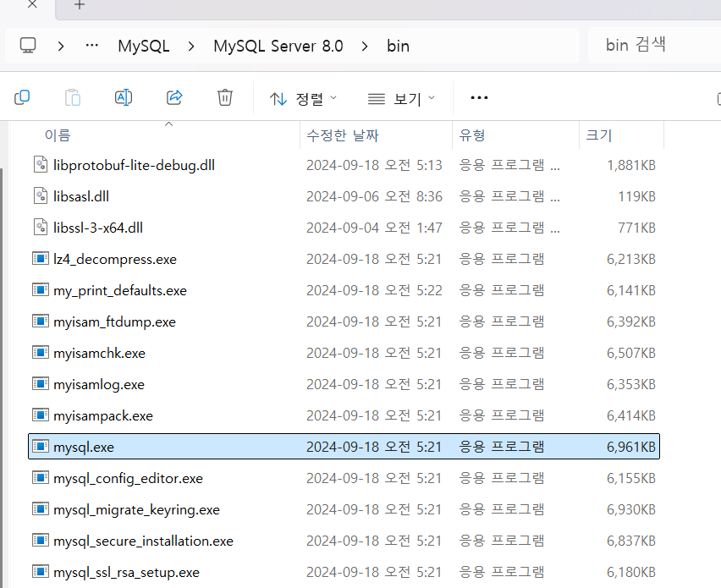Click the date 2024-09-04 오전 1:47
Screen dimensions: 721x588
374,228
